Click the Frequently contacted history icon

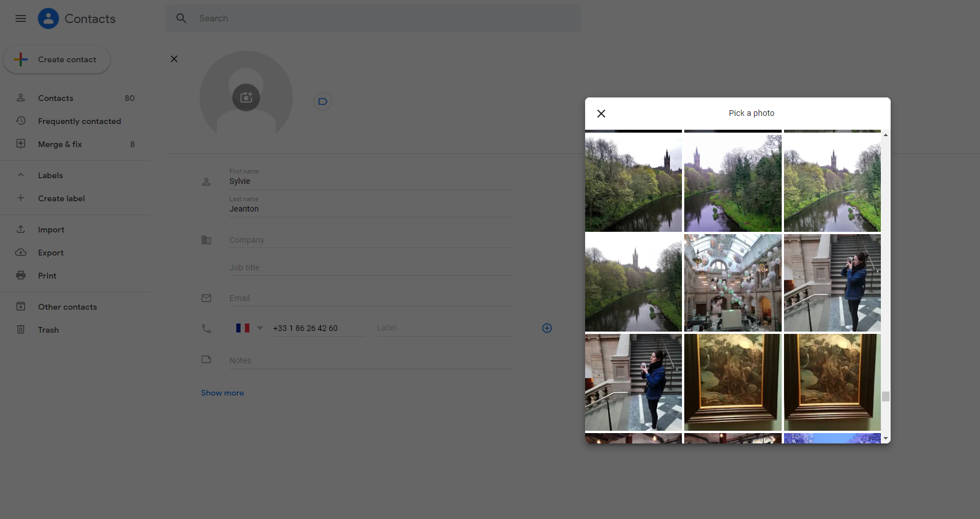[x=21, y=121]
